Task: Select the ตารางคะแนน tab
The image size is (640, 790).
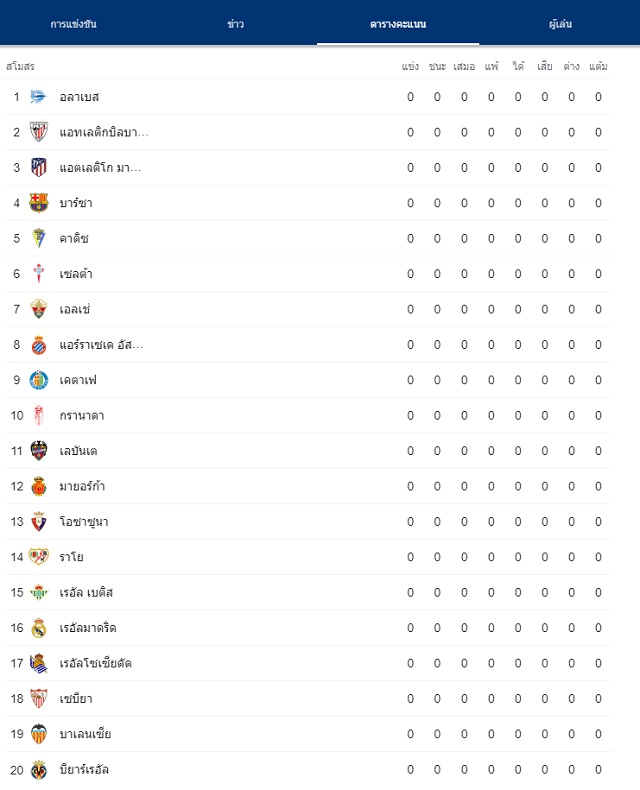Action: point(398,24)
